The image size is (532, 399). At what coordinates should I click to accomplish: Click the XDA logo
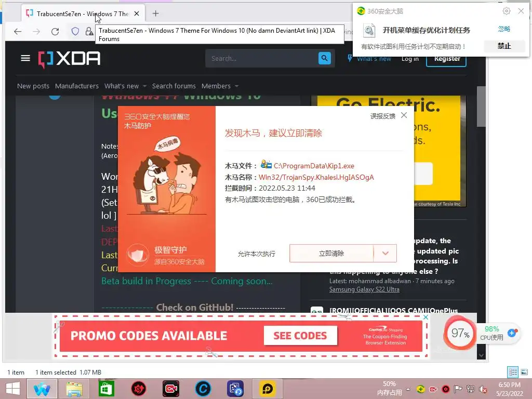coord(69,59)
